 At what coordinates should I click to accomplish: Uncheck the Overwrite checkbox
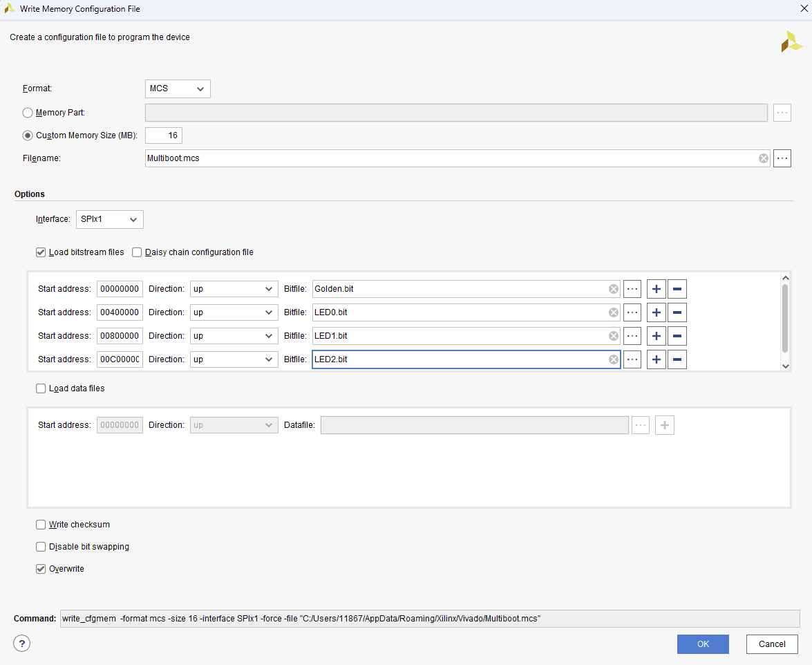pyautogui.click(x=41, y=569)
